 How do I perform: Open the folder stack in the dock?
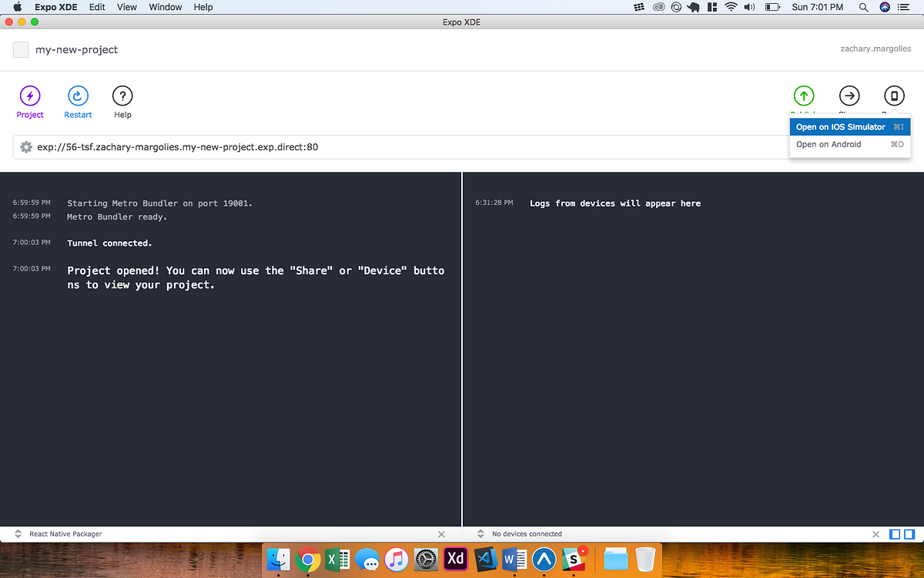[x=615, y=559]
